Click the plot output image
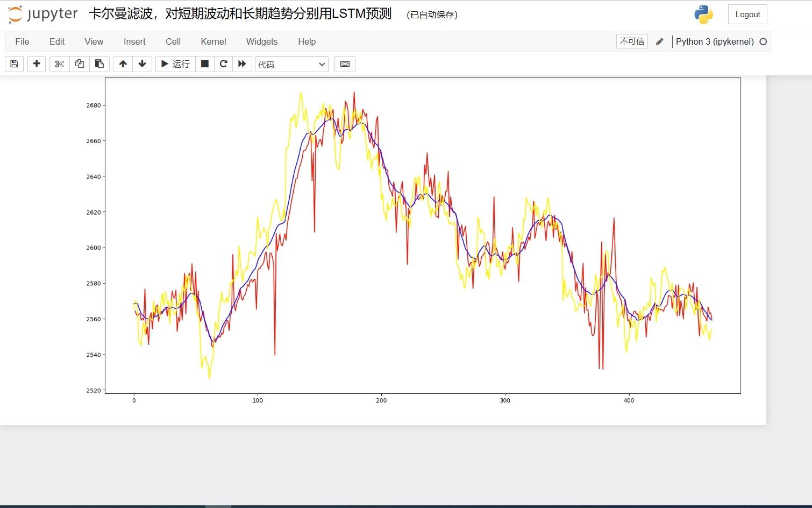 (x=412, y=240)
